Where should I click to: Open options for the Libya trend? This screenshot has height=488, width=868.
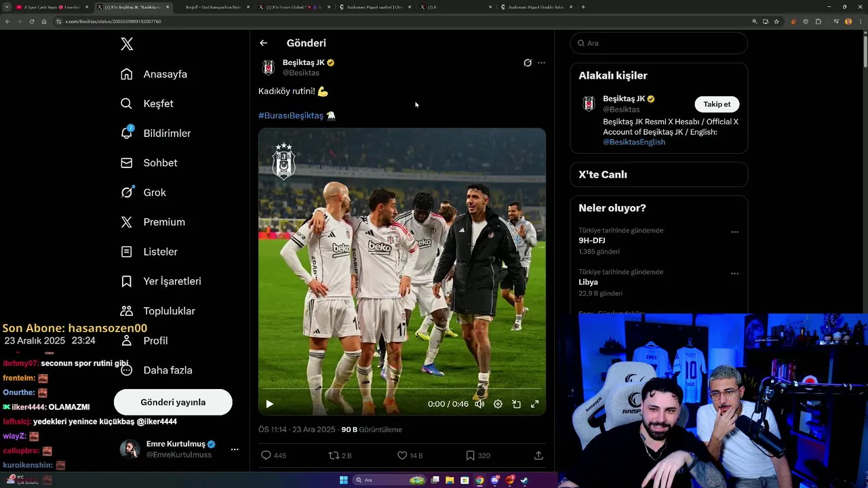734,274
